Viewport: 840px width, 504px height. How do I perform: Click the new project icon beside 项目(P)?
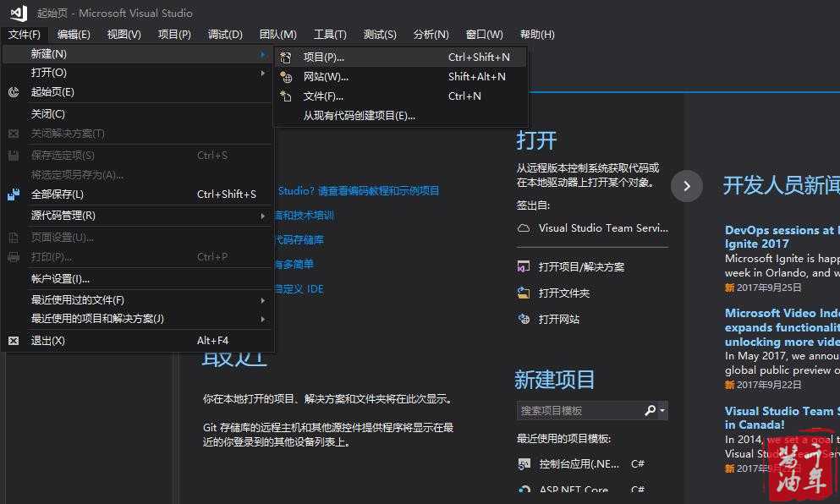(x=286, y=58)
